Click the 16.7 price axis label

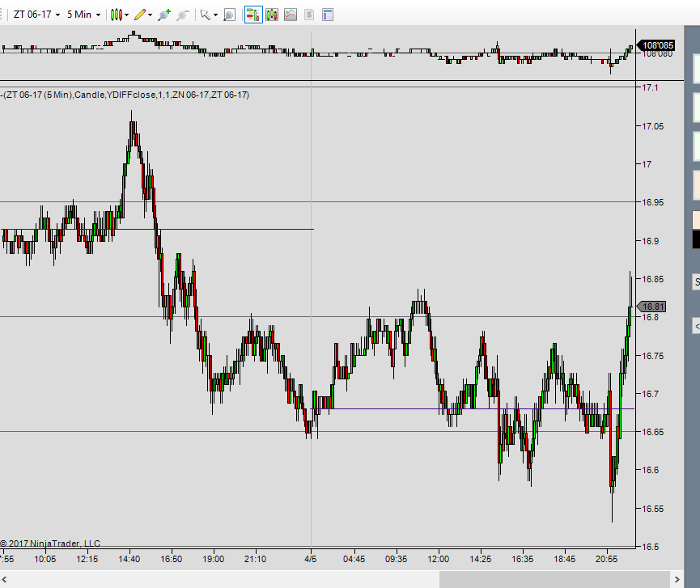click(x=650, y=394)
